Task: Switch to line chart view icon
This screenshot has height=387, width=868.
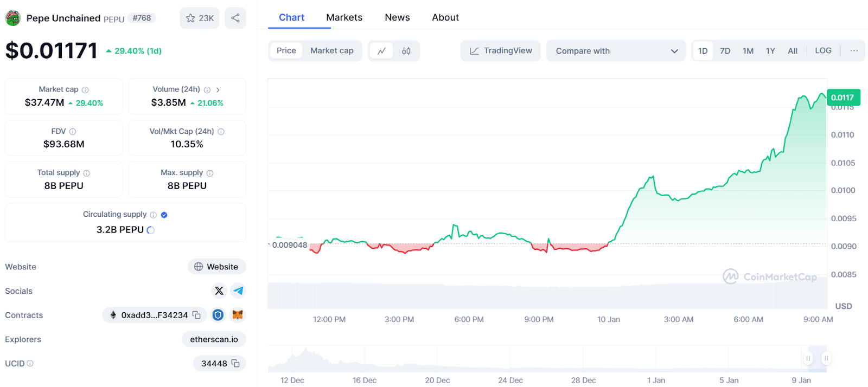Action: (x=381, y=51)
